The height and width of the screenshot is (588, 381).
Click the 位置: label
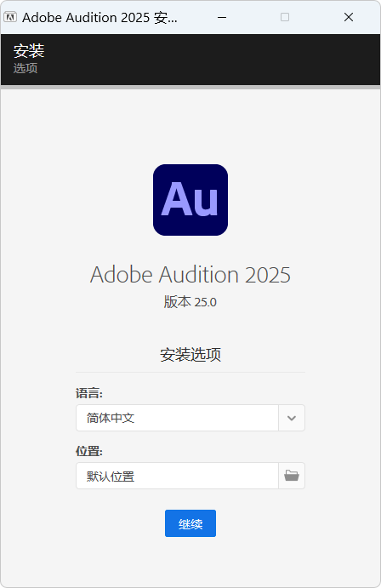(88, 451)
